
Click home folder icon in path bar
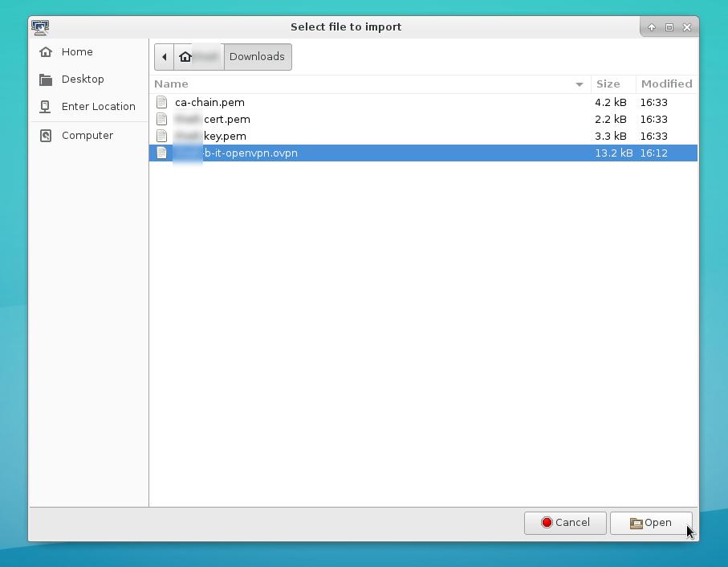tap(186, 57)
